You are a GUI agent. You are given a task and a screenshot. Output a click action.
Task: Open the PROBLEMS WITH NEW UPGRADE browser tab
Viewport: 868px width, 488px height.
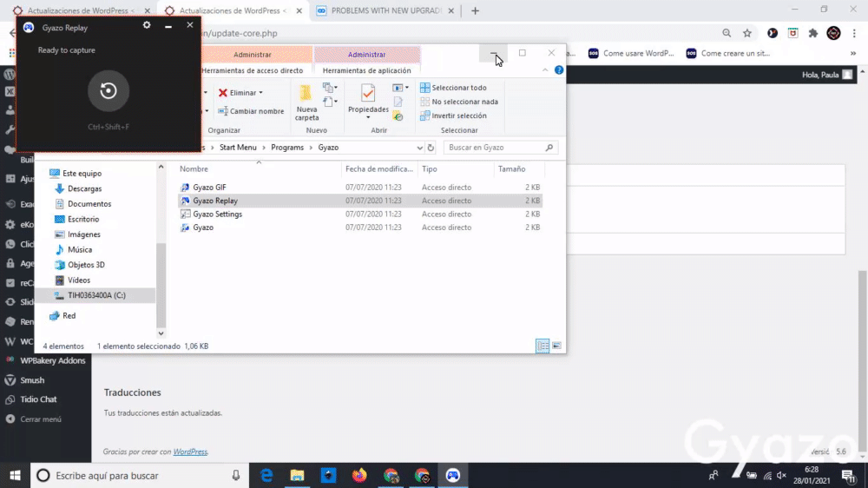(385, 10)
